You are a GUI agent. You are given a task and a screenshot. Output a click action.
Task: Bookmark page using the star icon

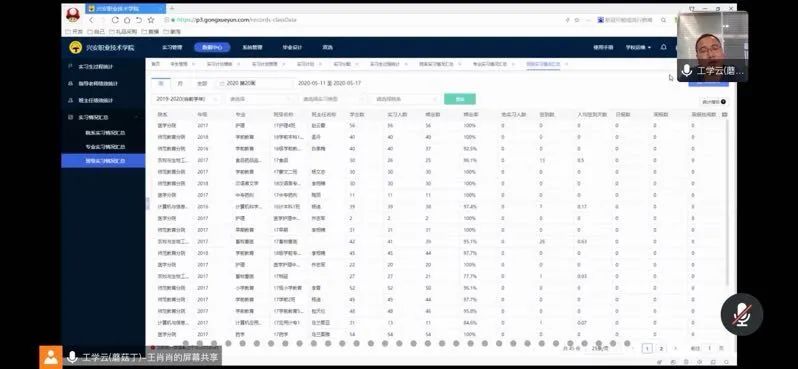151,20
